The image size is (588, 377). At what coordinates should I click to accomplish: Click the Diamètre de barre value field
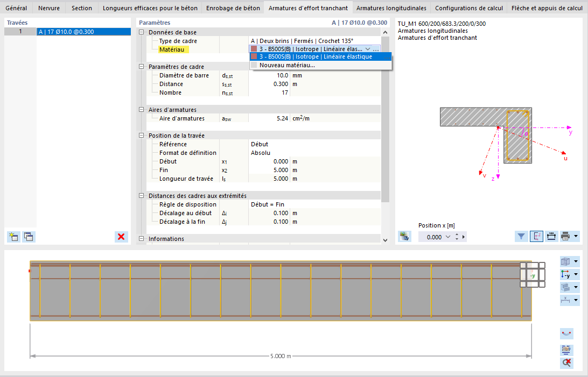click(x=269, y=75)
